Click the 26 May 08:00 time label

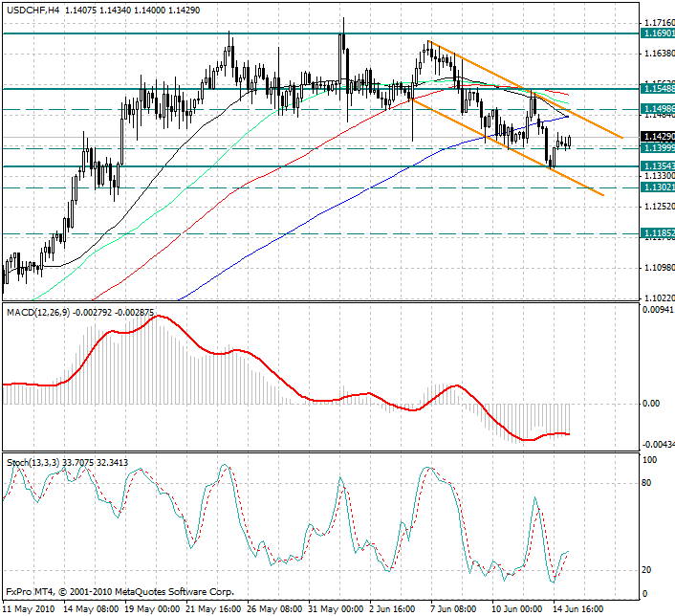[x=274, y=609]
